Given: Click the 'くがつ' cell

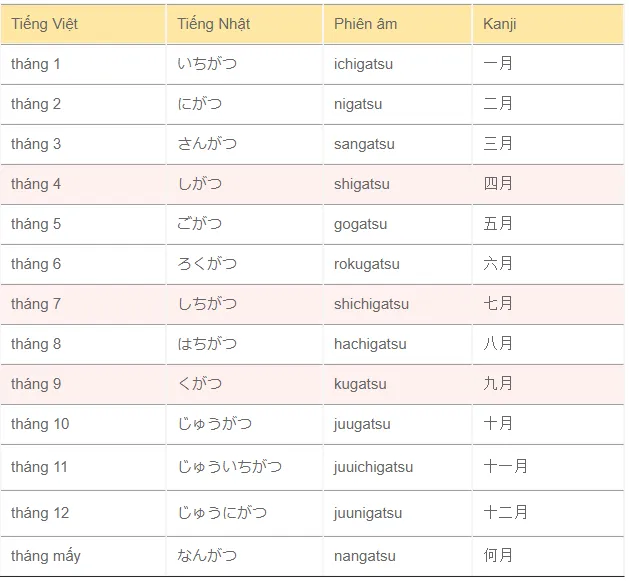Looking at the screenshot, I should point(200,384).
